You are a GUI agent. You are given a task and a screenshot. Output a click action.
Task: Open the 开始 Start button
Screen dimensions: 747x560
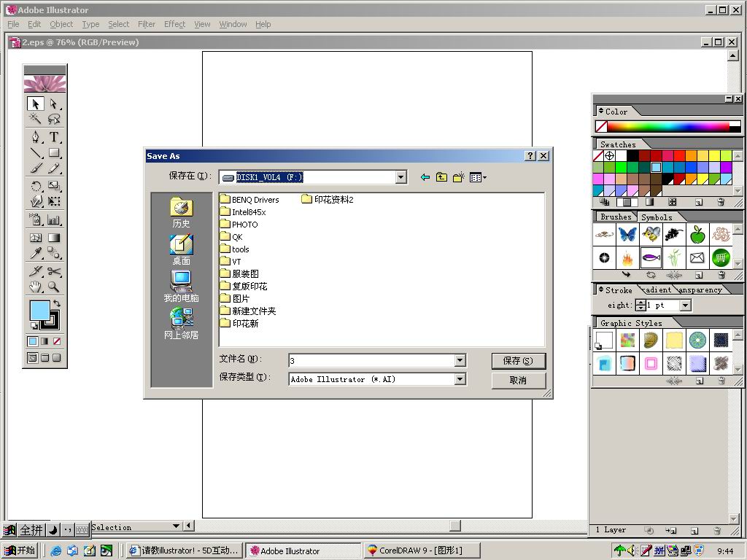click(x=20, y=551)
